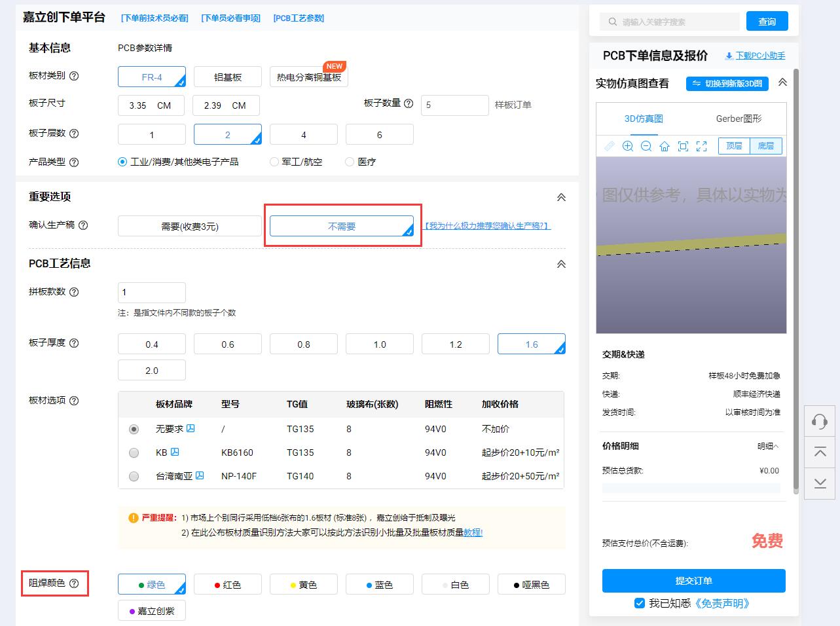The width and height of the screenshot is (840, 626).
Task: Jump to page top arrow icon
Action: [x=820, y=452]
